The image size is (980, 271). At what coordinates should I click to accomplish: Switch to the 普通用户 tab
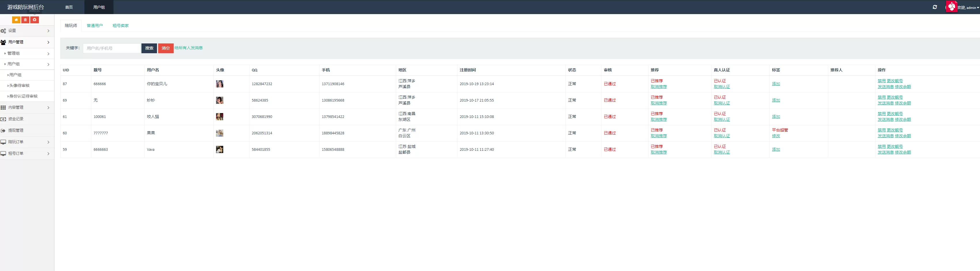pos(95,26)
